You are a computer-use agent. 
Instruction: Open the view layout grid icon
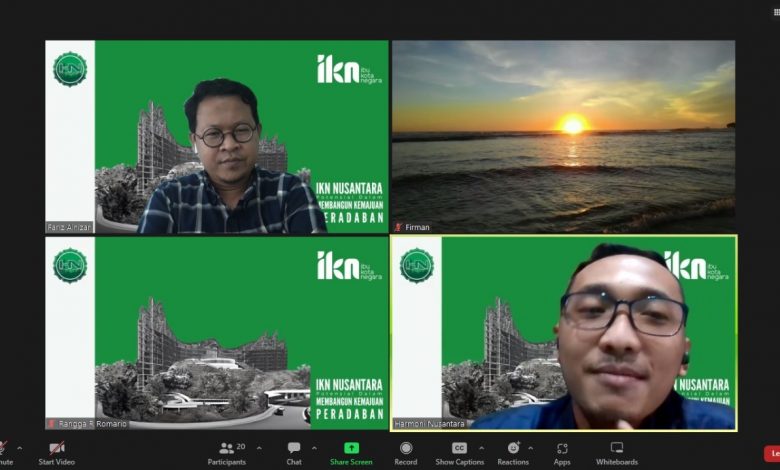coord(777,12)
